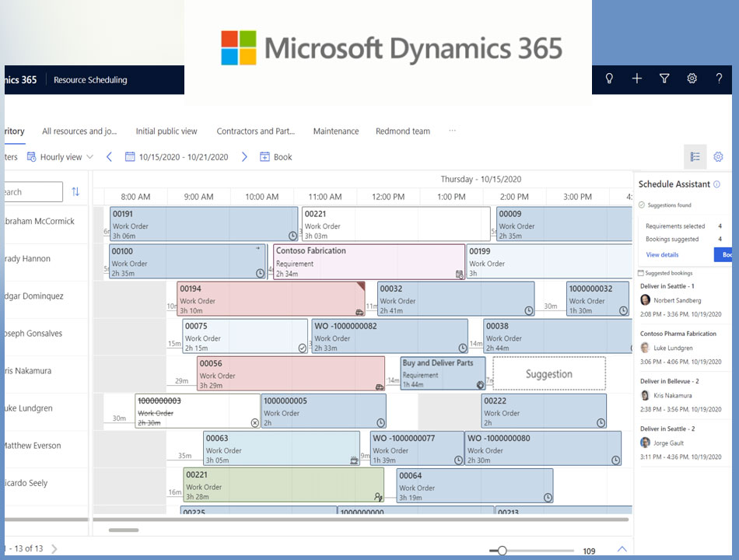
Task: Click the person icon on green booking 00221
Action: click(378, 497)
